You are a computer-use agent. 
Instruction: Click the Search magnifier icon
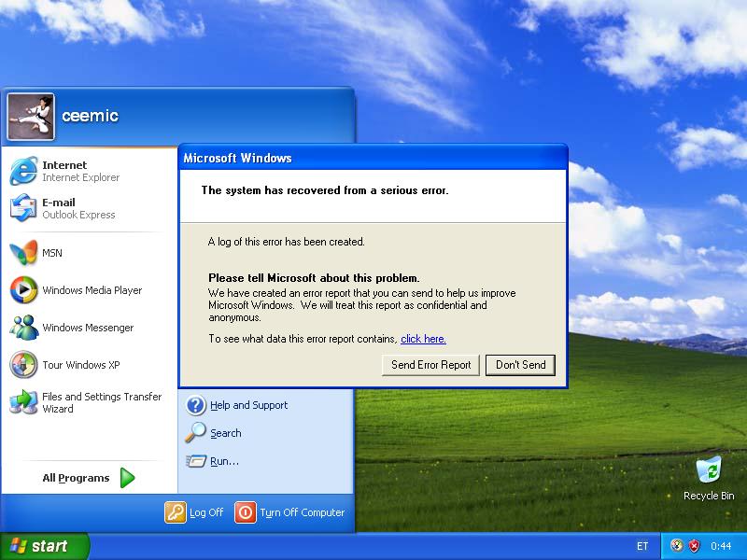tap(196, 433)
